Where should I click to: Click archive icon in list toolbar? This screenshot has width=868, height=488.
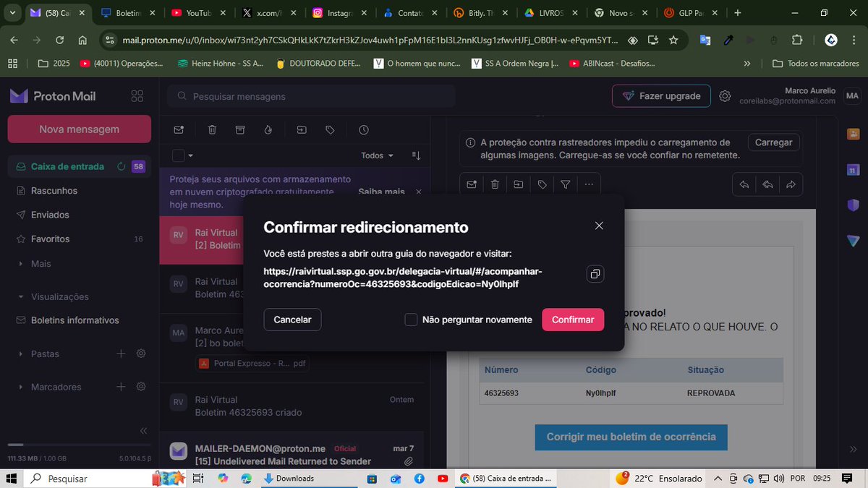(x=240, y=130)
